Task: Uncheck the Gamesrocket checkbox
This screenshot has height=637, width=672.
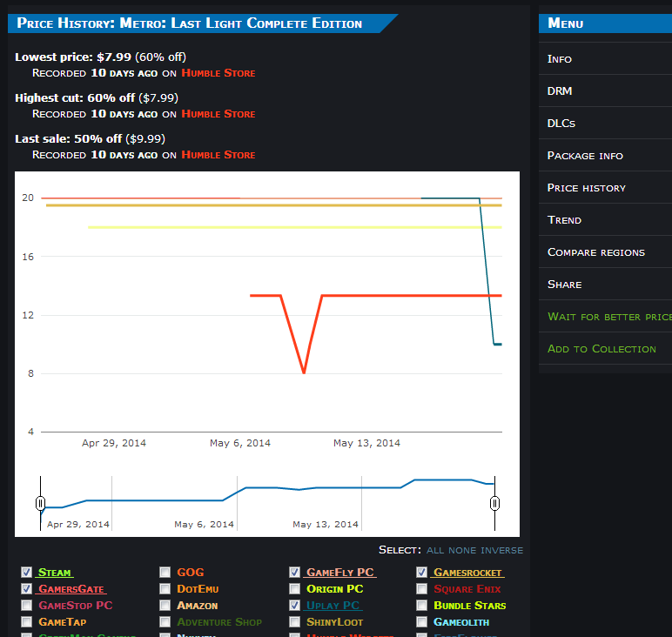Action: (x=421, y=573)
